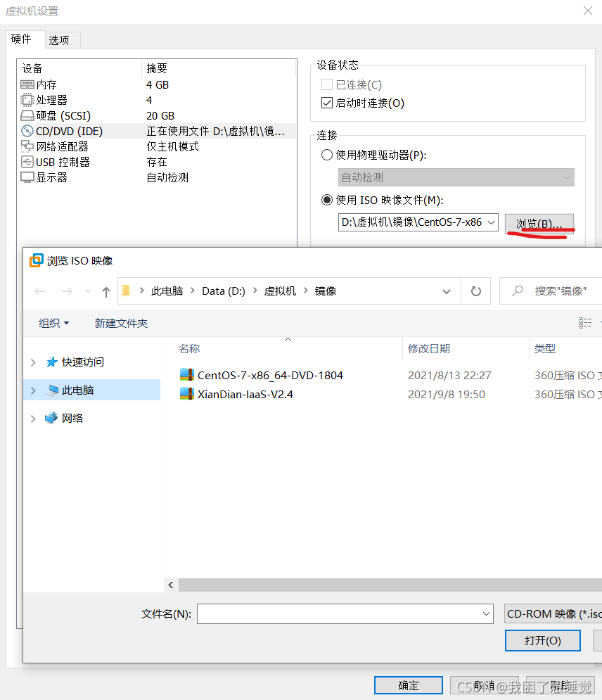Select file XianDian-IaaS-V2.4
Viewport: 602px width, 700px height.
click(245, 394)
